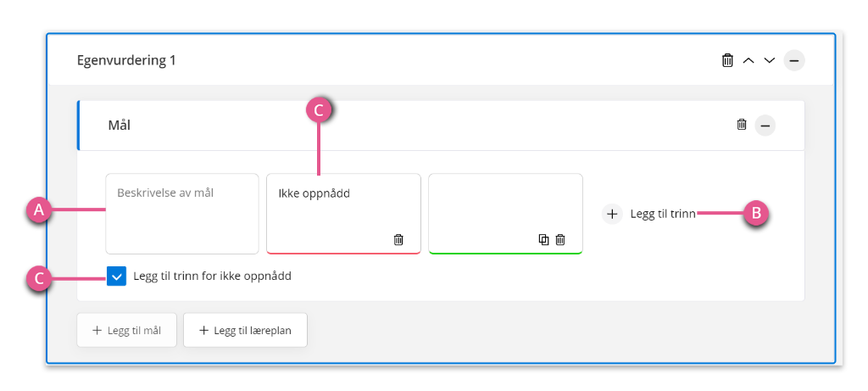Duplicate the green-bordered step with its copy icon
868x391 pixels.
point(544,239)
